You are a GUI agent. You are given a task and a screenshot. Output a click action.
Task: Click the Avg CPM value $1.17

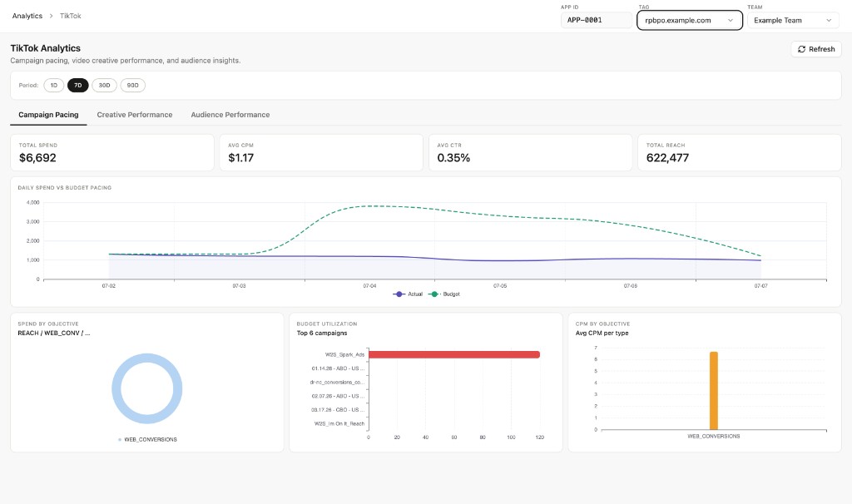240,158
